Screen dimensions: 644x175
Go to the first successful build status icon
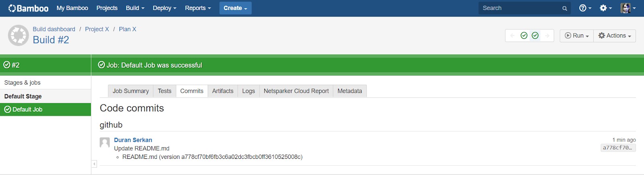[524, 35]
